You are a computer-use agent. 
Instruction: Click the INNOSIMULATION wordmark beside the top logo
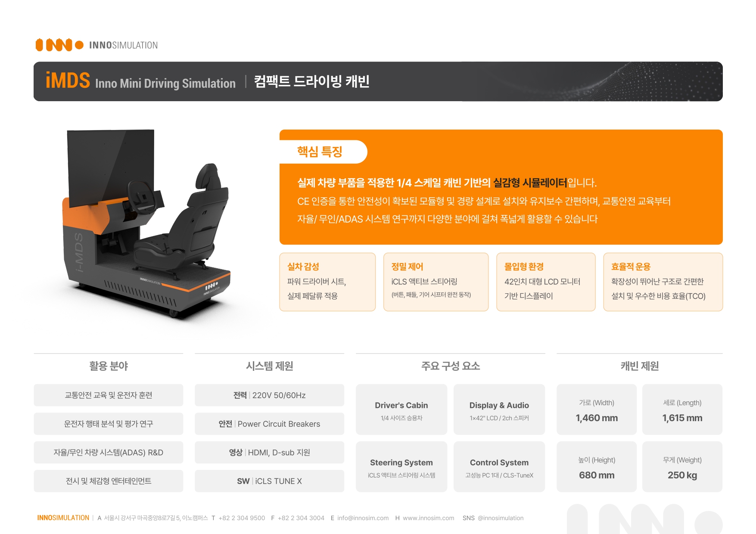click(x=123, y=45)
